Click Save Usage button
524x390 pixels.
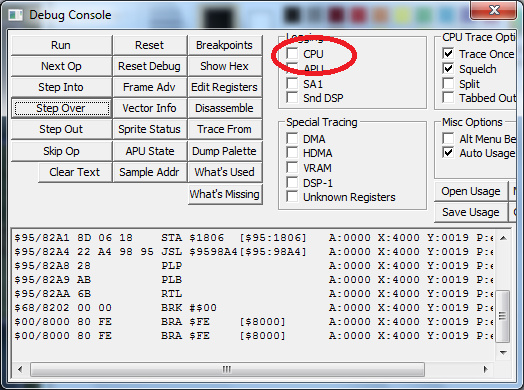[471, 212]
